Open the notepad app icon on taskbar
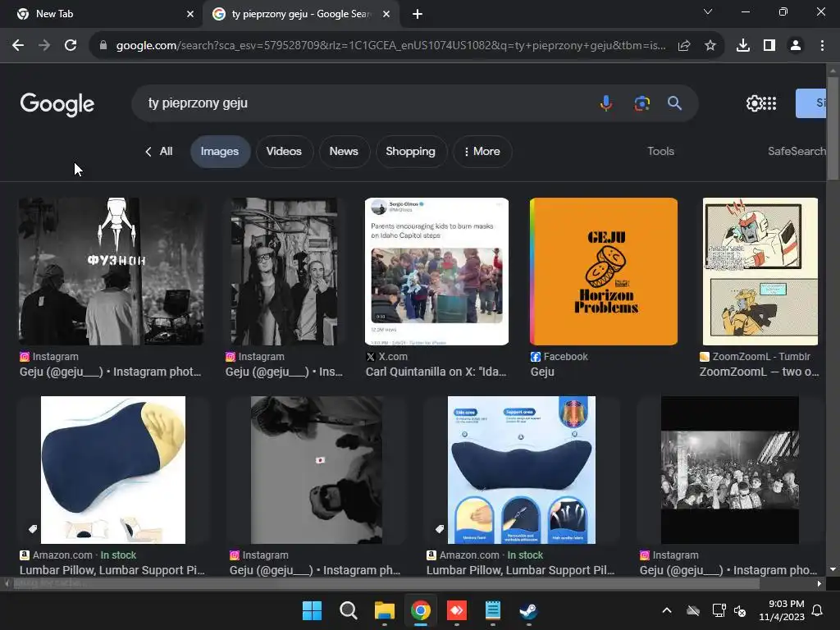This screenshot has height=630, width=840. (492, 610)
